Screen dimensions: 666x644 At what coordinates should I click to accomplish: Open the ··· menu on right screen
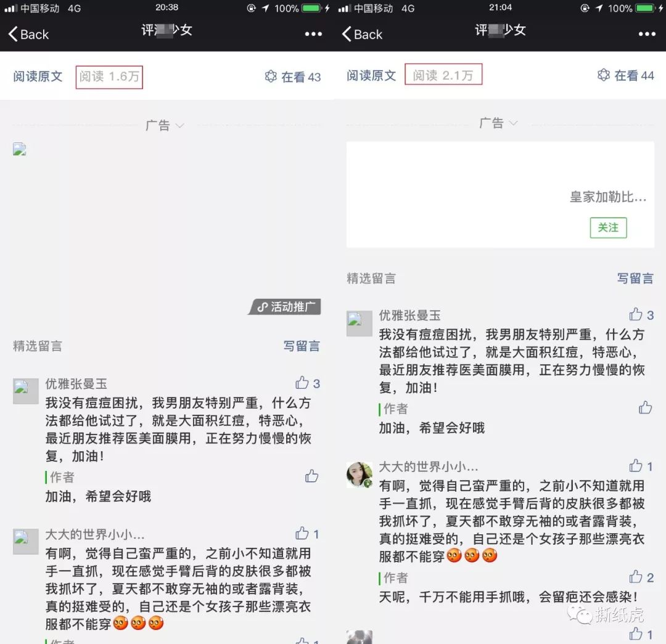pyautogui.click(x=646, y=34)
